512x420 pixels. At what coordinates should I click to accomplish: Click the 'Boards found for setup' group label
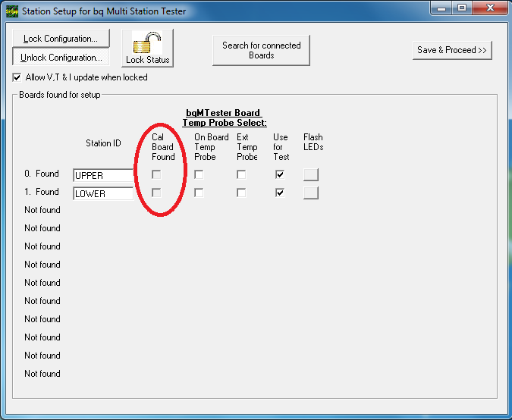tap(60, 95)
